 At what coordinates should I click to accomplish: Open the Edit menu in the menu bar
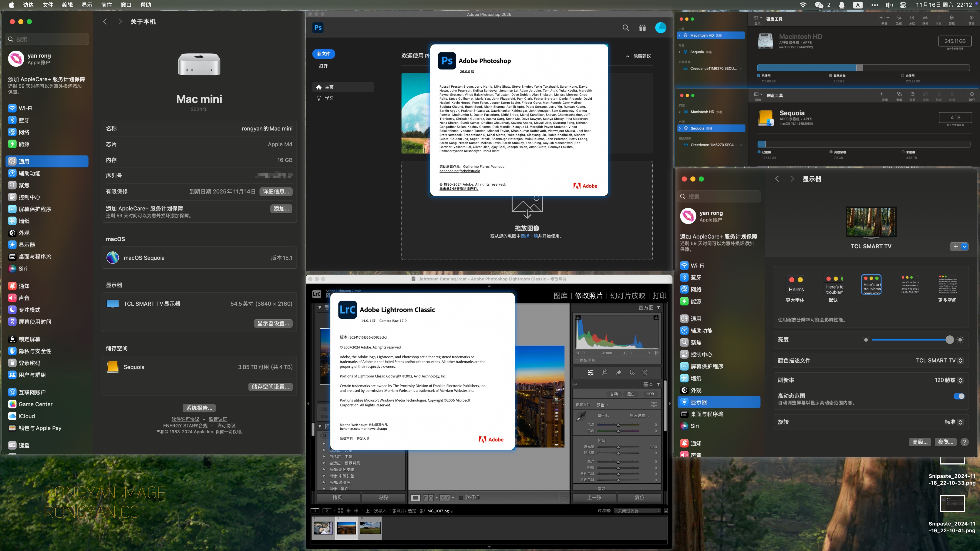(67, 5)
